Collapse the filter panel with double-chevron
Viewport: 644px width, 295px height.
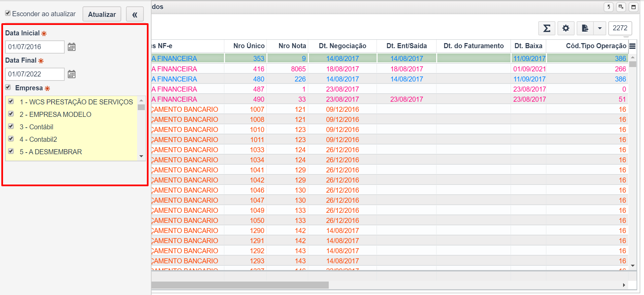[135, 14]
